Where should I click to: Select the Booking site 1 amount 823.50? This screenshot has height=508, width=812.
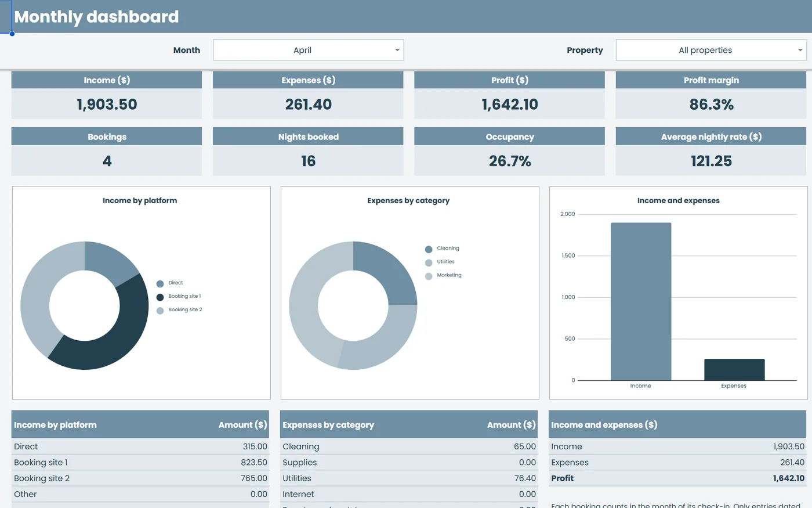click(x=254, y=462)
